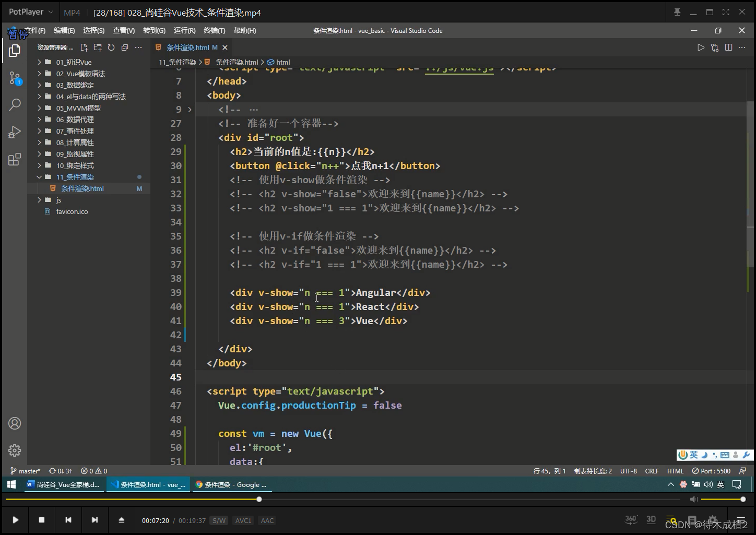Viewport: 756px width, 535px height.
Task: Open the 转到(G) menu
Action: tap(154, 31)
